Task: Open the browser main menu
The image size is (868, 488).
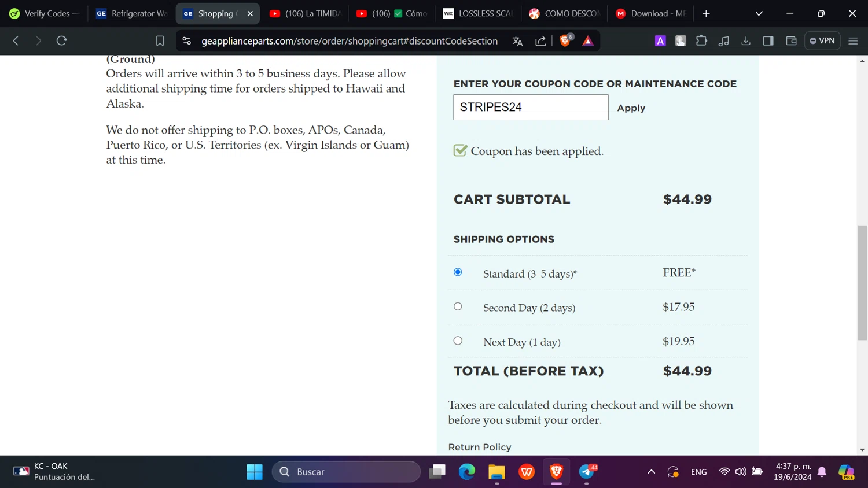Action: (x=853, y=40)
